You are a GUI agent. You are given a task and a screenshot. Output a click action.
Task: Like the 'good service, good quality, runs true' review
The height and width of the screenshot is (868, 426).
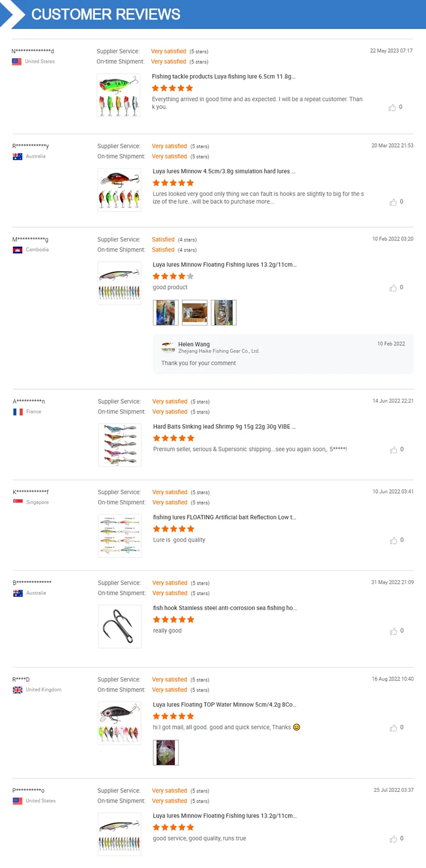[393, 839]
